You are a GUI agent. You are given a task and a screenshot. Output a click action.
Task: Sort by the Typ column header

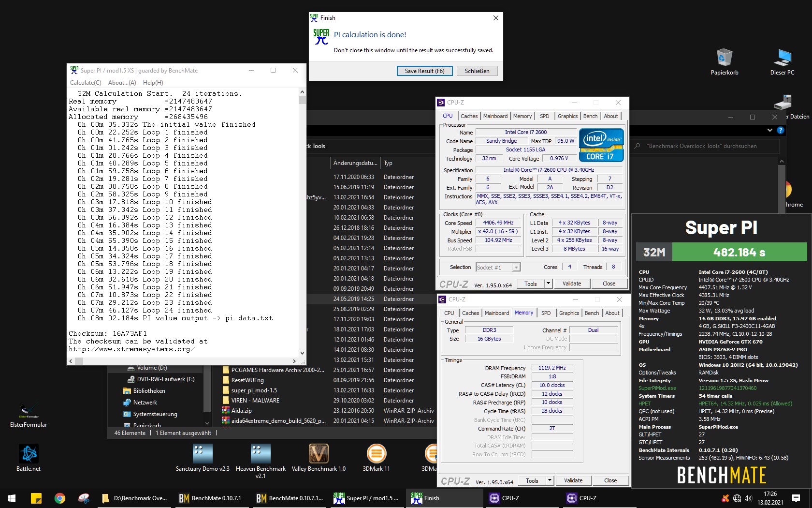388,163
